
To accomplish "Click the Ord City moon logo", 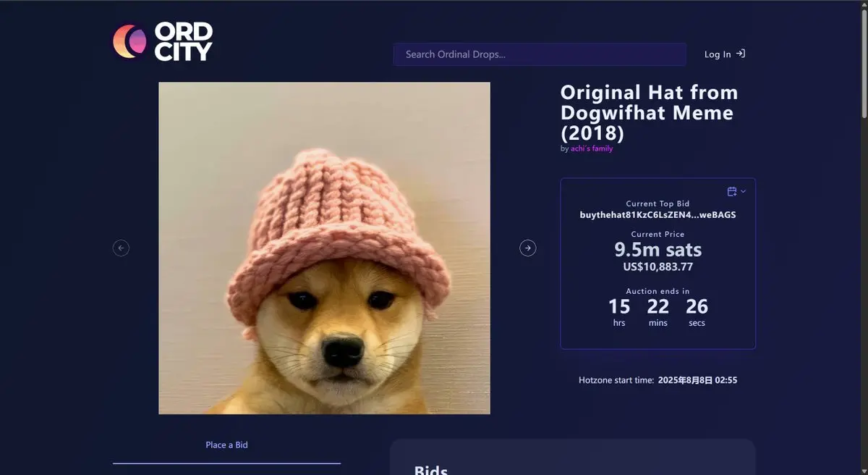I will tap(129, 41).
